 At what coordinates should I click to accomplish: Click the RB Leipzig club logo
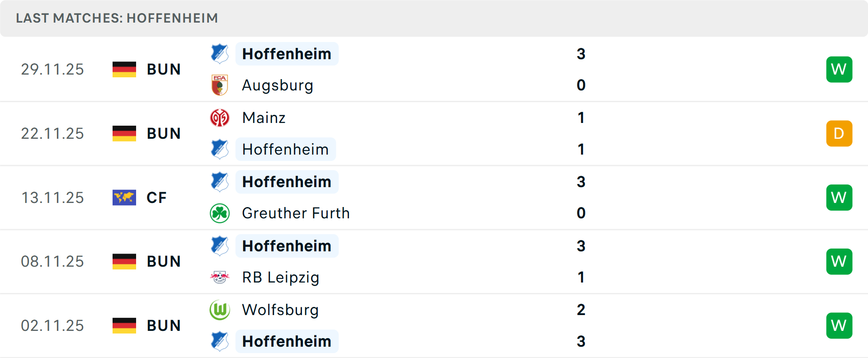point(220,277)
